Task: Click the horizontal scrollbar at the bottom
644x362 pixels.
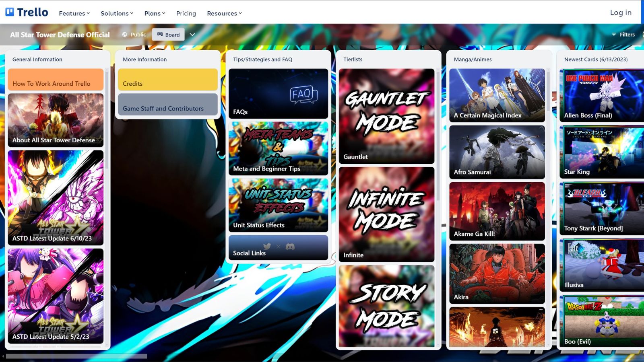Action: tap(76, 356)
